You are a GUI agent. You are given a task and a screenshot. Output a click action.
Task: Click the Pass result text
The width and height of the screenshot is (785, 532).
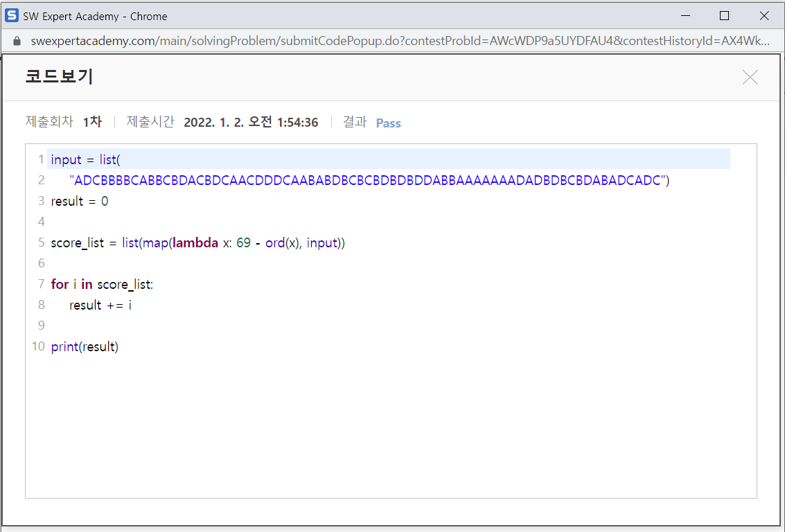coord(389,123)
